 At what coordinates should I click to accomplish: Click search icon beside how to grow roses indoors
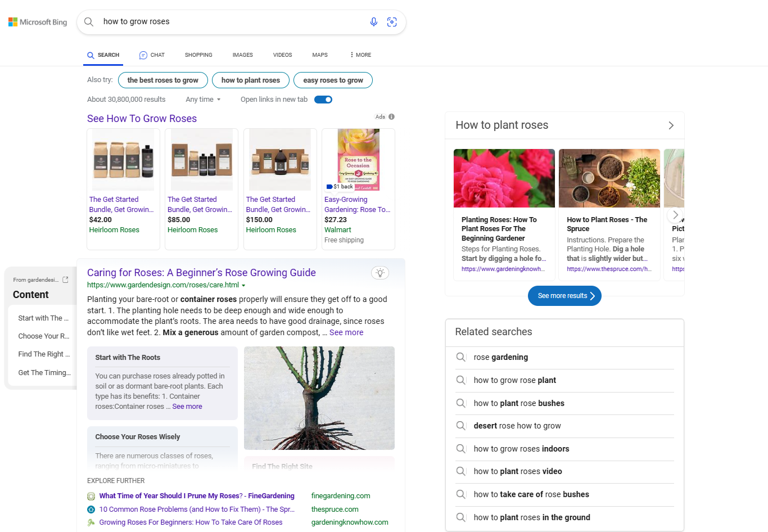click(461, 449)
